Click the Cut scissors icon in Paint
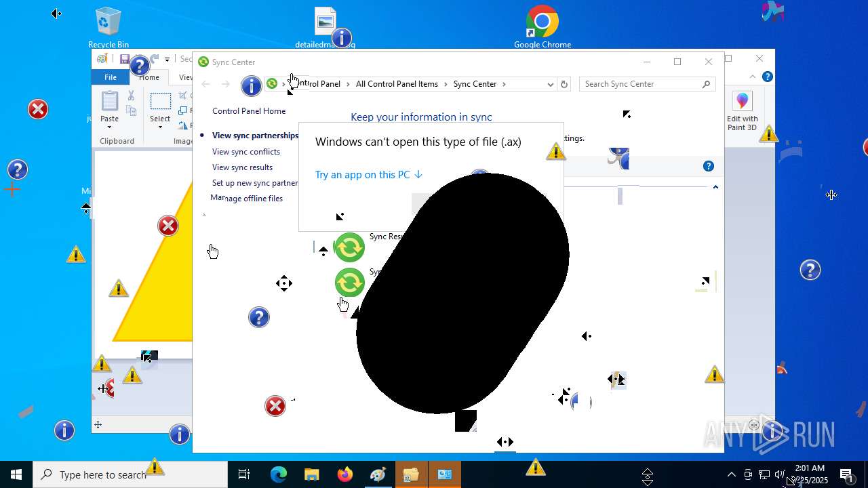This screenshot has height=488, width=868. (132, 96)
